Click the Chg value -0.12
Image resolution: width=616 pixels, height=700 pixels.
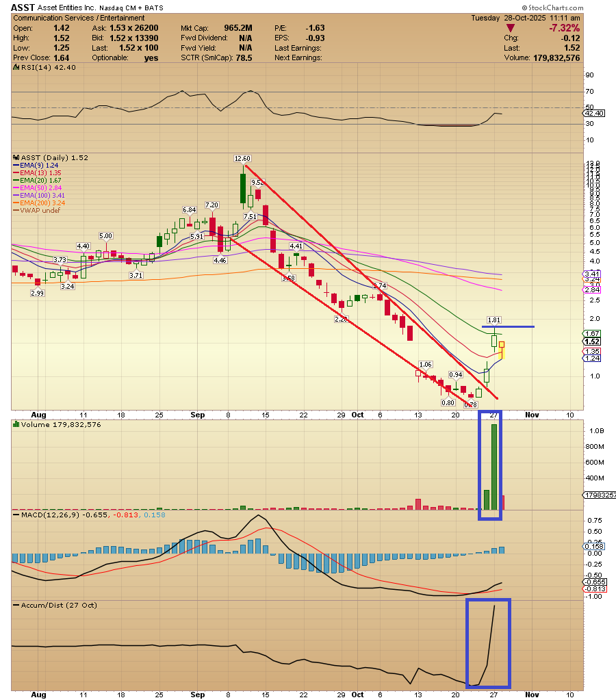[571, 38]
